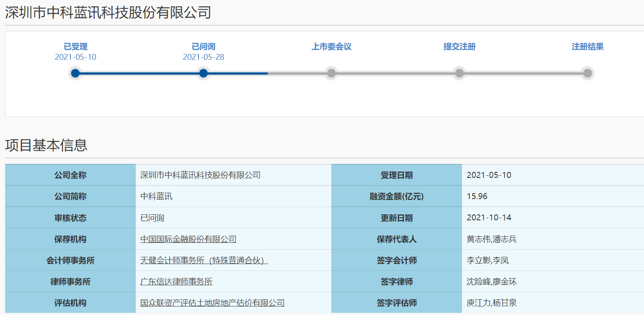Click the 保荐机构 header cell
This screenshot has width=644, height=315.
70,239
